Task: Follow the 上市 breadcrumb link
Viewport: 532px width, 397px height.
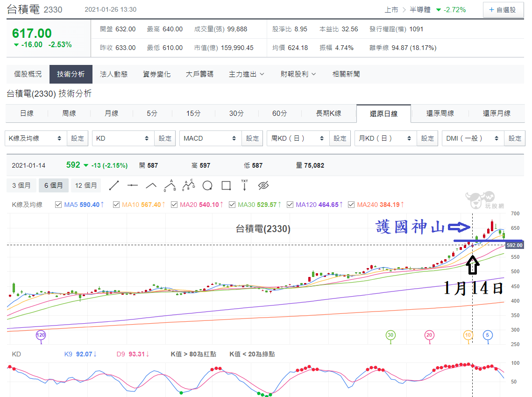Action: (391, 10)
